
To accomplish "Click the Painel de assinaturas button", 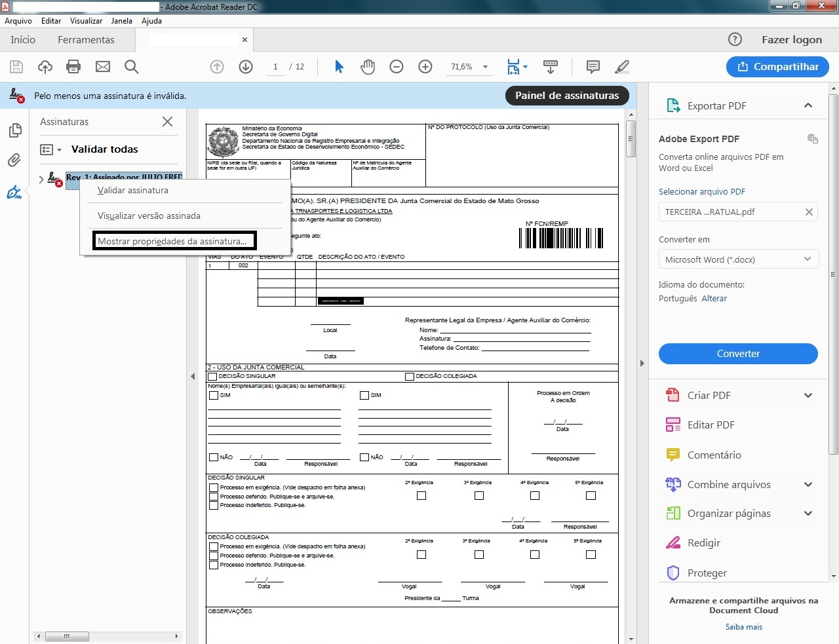I will 567,96.
